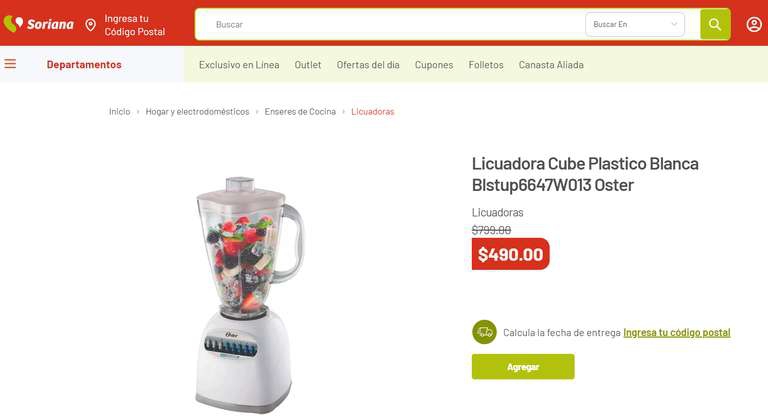Open the Buscar En dropdown
This screenshot has width=768, height=416.
635,24
